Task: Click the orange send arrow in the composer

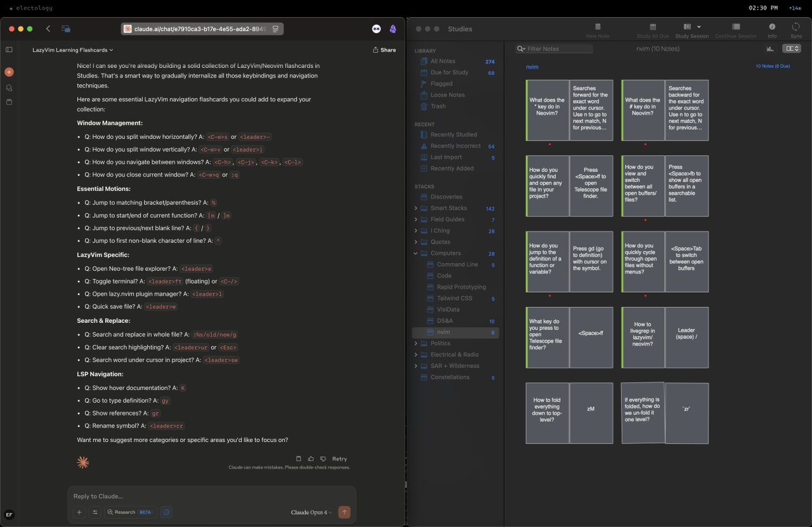Action: click(343, 512)
